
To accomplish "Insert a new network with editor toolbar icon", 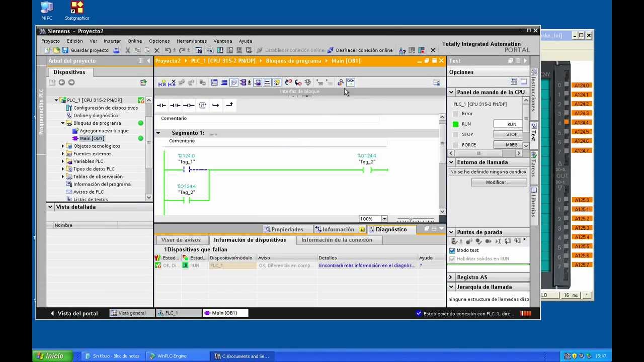I will pos(162,82).
